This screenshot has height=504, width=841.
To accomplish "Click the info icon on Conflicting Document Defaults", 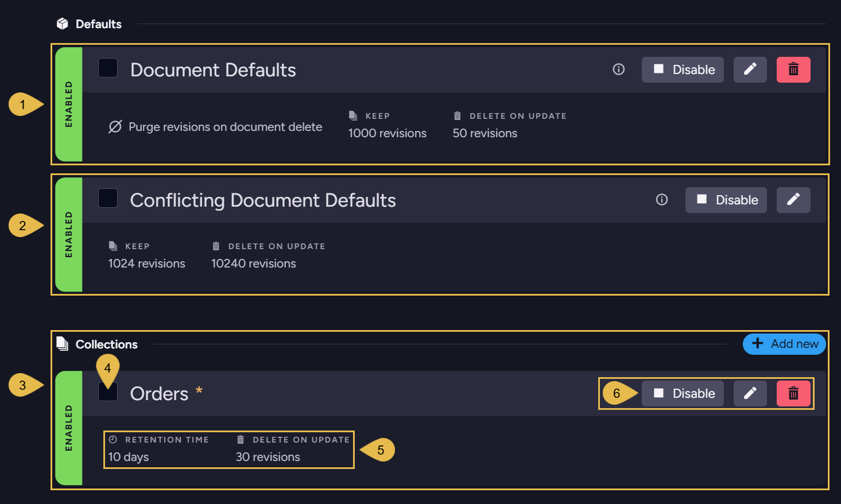I will (x=662, y=200).
